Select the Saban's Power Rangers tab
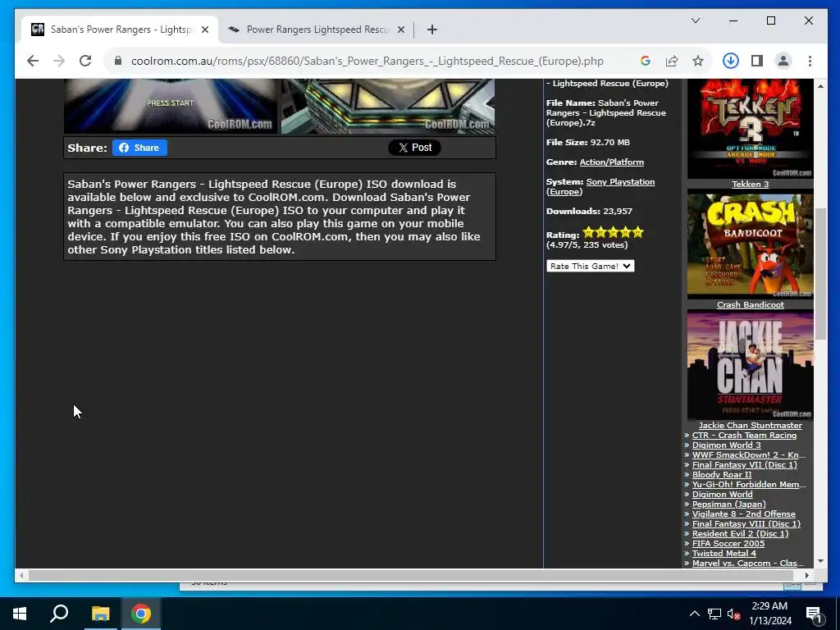Image resolution: width=840 pixels, height=630 pixels. [x=121, y=30]
